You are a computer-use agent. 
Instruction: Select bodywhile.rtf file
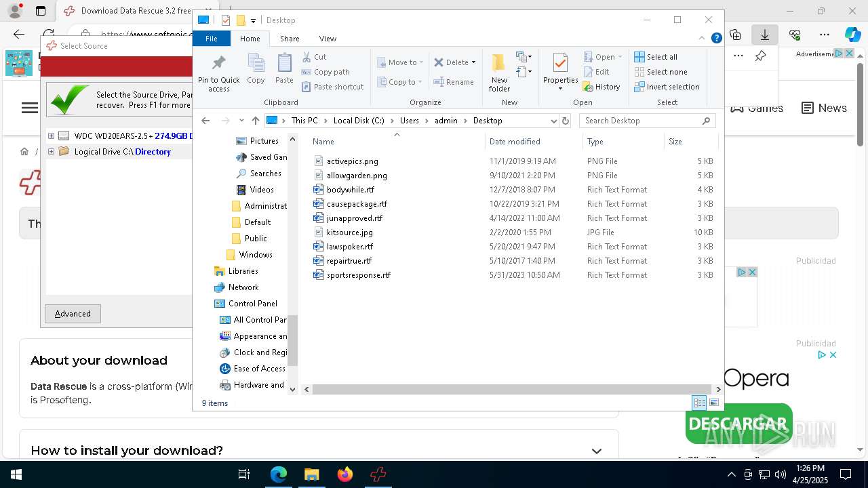[351, 190]
